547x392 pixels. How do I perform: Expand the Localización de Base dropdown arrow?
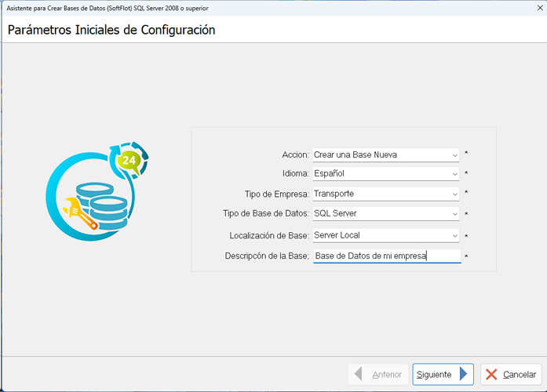[454, 235]
